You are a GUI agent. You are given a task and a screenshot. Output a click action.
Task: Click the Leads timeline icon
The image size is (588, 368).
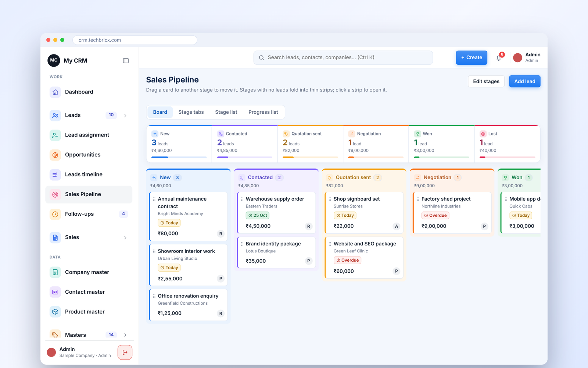click(55, 174)
